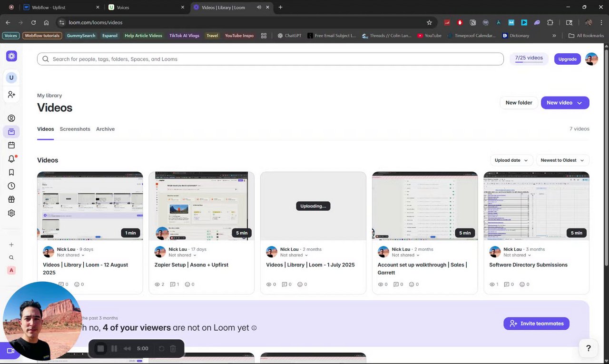
Task: Open the profile sidebar icon
Action: click(x=11, y=118)
